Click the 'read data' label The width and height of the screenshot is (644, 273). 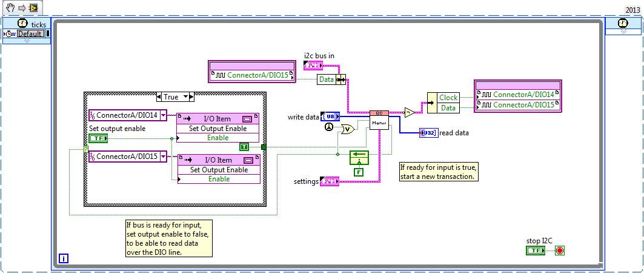pos(454,133)
